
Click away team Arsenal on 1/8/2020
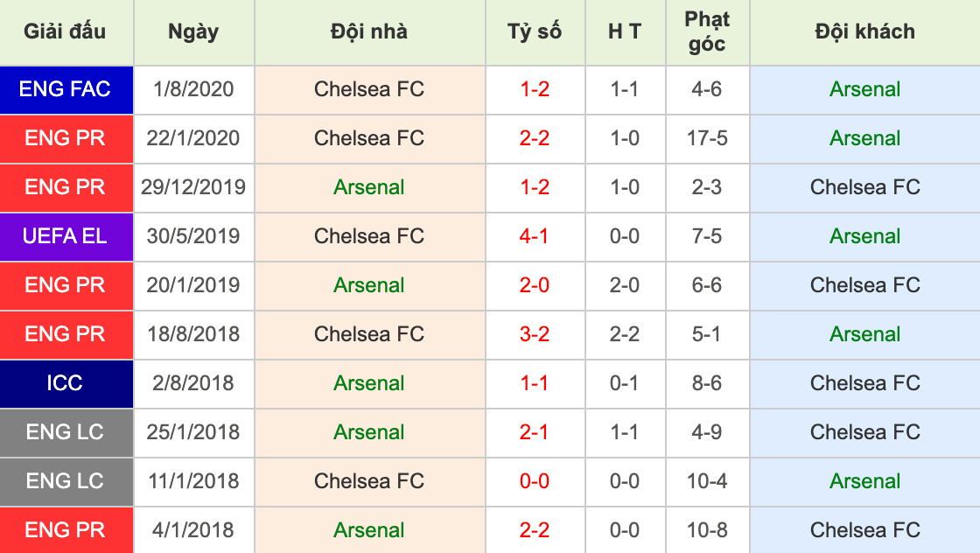[864, 89]
